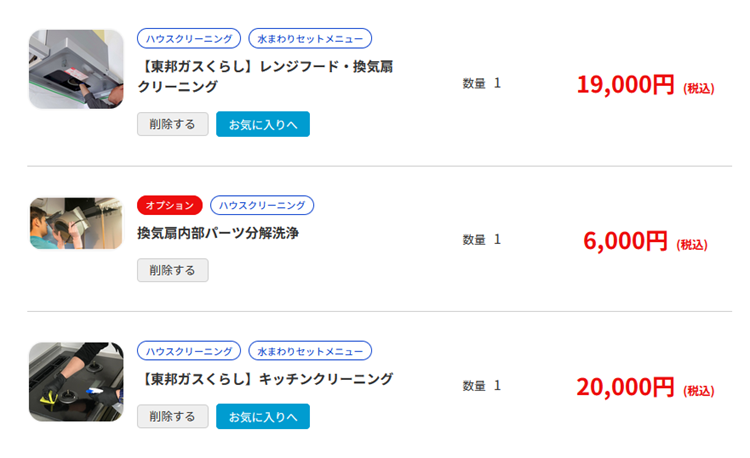This screenshot has width=750, height=458.
Task: Add キッチンクリーニング to favorites
Action: click(263, 416)
